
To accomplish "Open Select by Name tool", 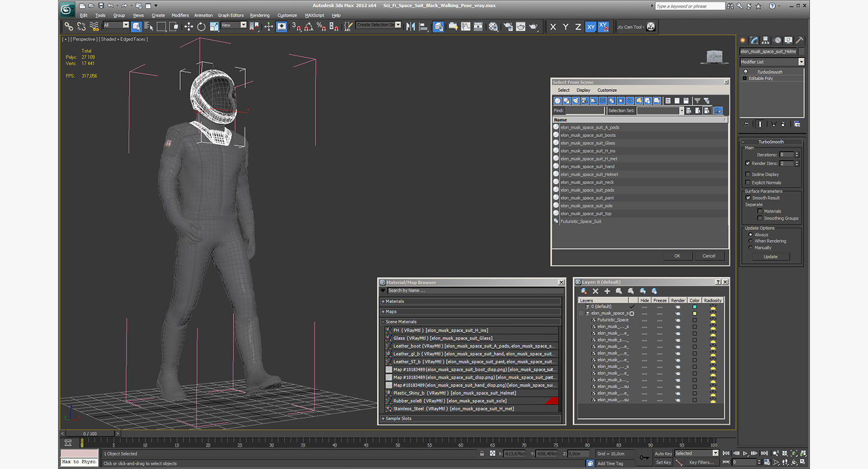I will [148, 26].
